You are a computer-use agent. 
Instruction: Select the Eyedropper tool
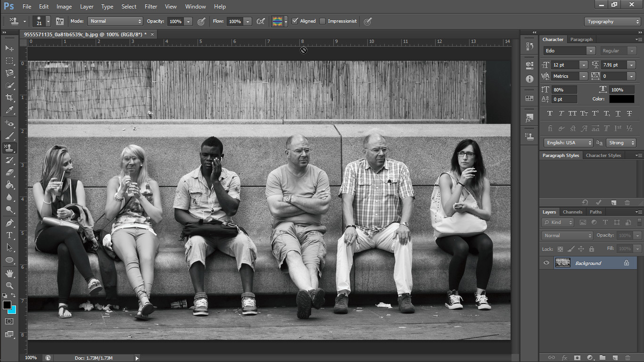coord(9,110)
